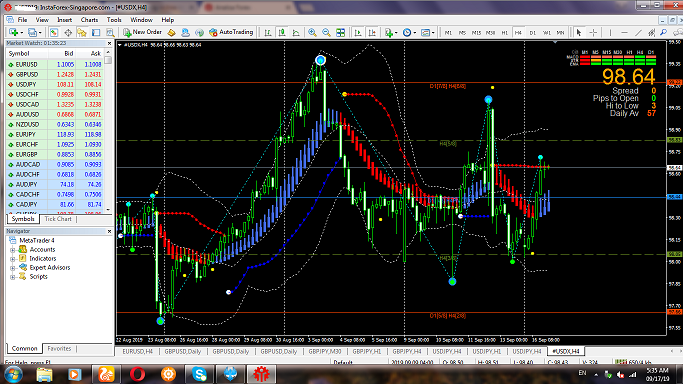
Task: Close the Market Watch panel
Action: coord(109,43)
